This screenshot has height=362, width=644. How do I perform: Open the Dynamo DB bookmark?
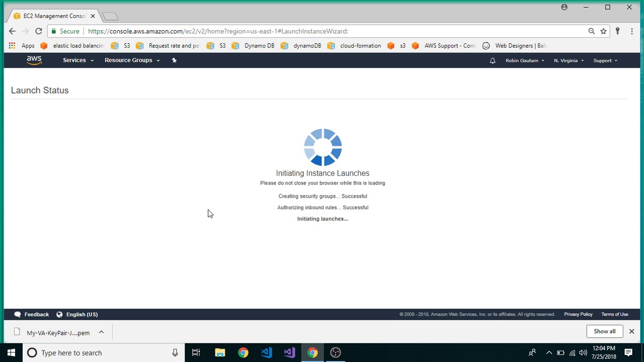point(253,46)
